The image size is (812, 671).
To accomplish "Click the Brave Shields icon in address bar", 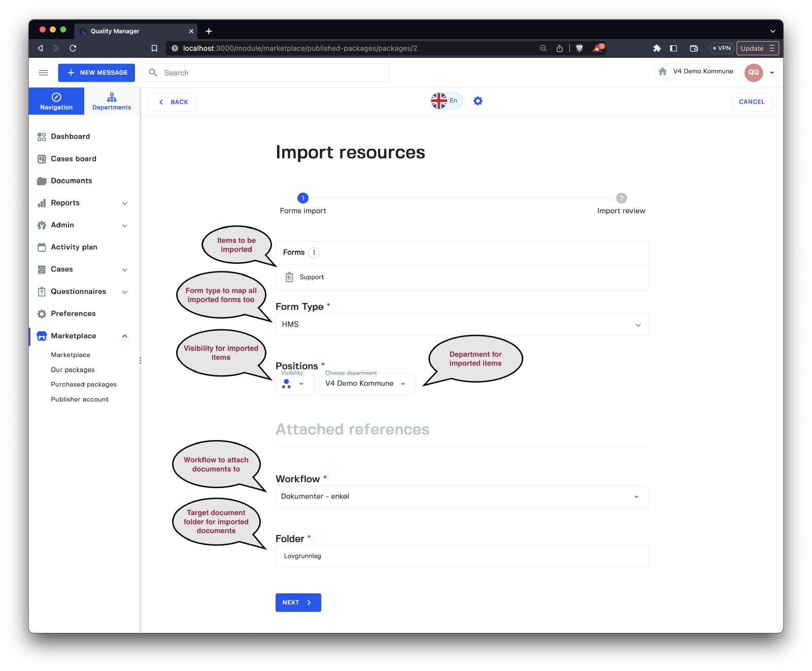I will pos(580,48).
